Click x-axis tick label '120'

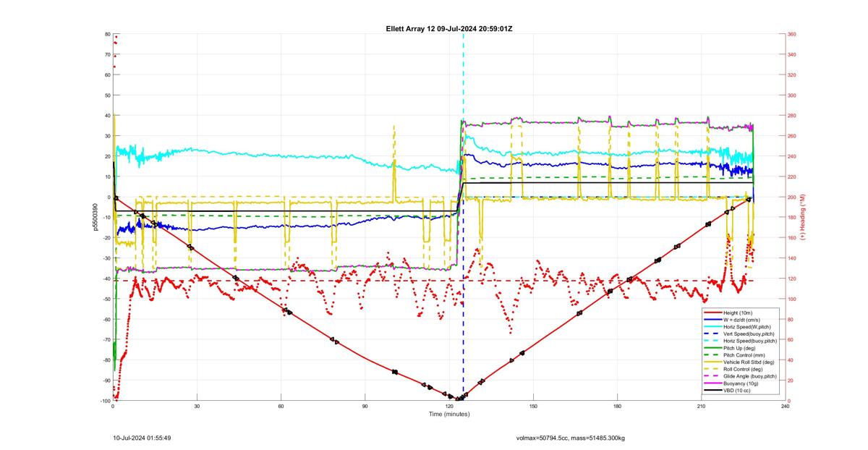pos(449,407)
